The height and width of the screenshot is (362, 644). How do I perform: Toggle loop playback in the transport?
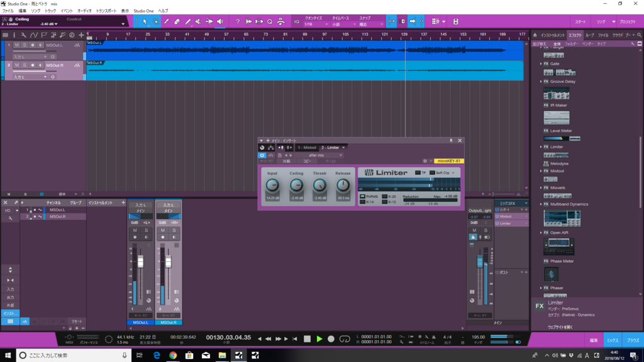(x=345, y=339)
